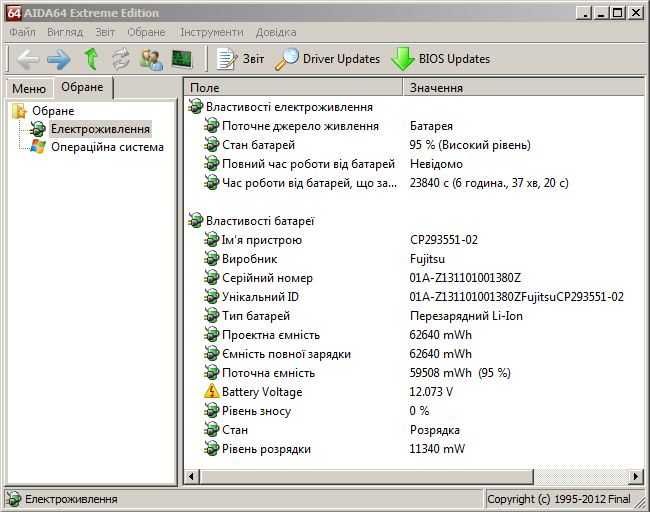Open the Інструменти menu

(212, 32)
